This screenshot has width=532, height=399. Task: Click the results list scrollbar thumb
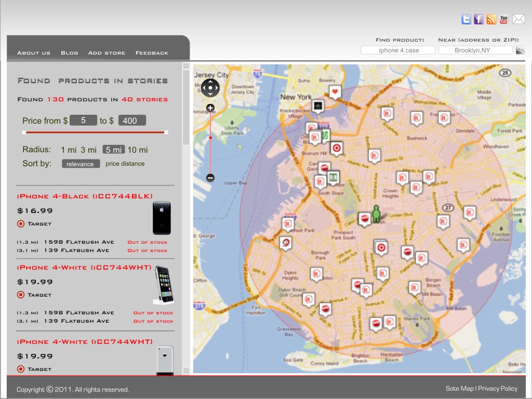(x=186, y=108)
